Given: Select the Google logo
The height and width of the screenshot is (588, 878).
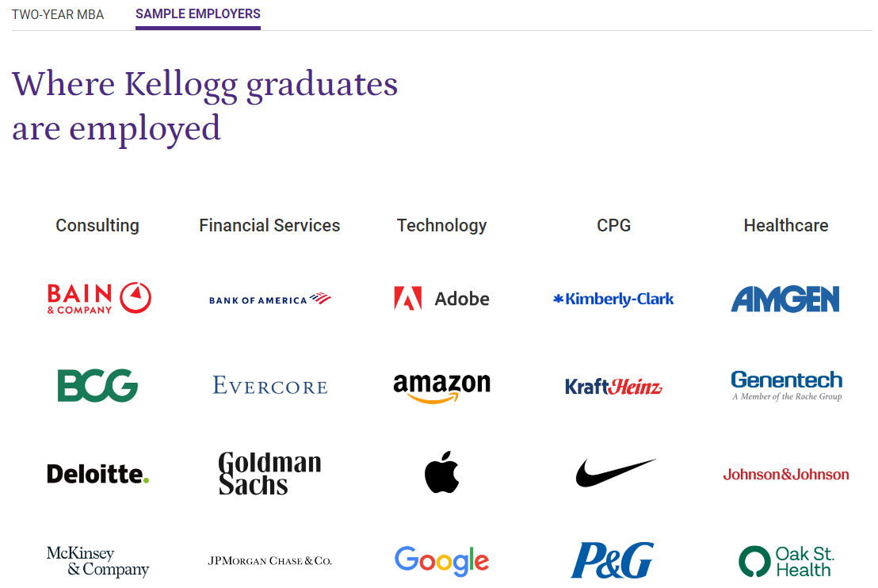Looking at the screenshot, I should [x=441, y=561].
